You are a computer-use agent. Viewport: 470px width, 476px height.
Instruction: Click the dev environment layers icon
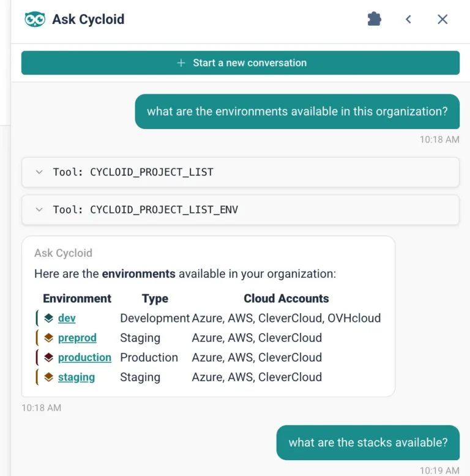[48, 318]
